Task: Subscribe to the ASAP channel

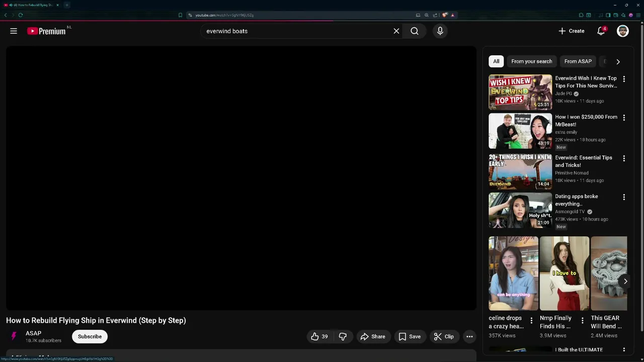Action: point(90,336)
